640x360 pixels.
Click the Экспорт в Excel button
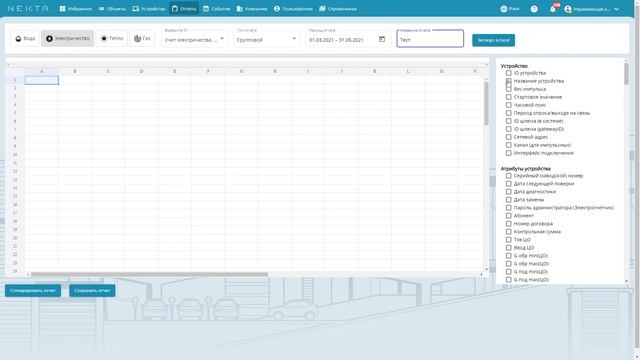coord(493,40)
